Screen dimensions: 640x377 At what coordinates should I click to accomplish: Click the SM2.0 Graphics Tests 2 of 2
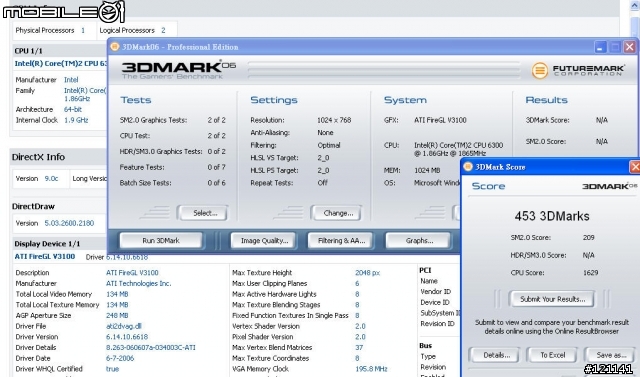pos(216,120)
